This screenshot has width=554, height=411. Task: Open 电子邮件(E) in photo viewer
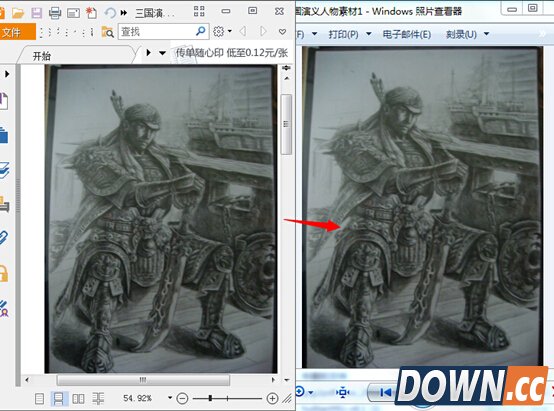[407, 34]
